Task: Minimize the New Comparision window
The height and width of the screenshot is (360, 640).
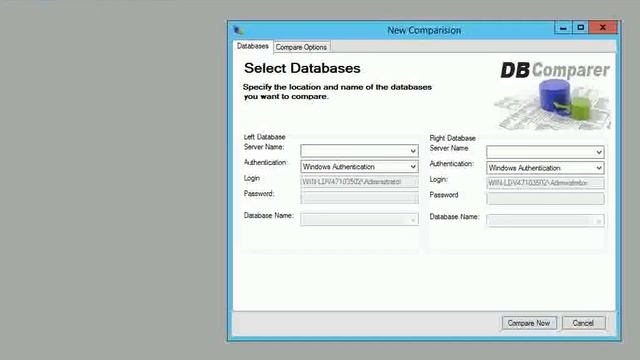Action: [x=563, y=28]
